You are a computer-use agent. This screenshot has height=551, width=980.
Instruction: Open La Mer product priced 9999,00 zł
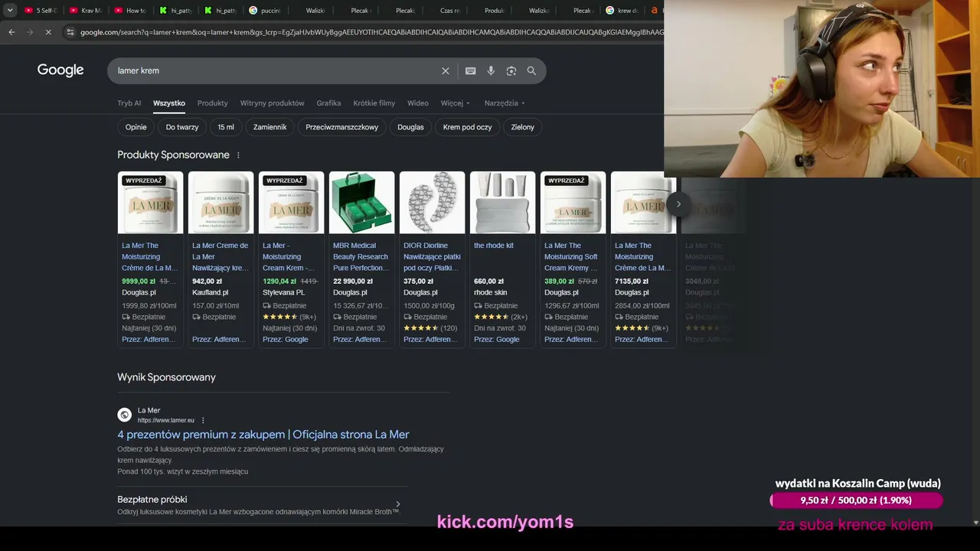150,203
